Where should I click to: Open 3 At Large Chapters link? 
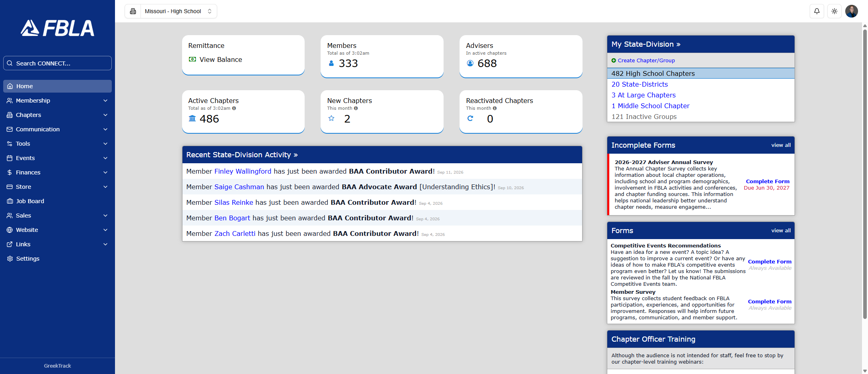644,95
